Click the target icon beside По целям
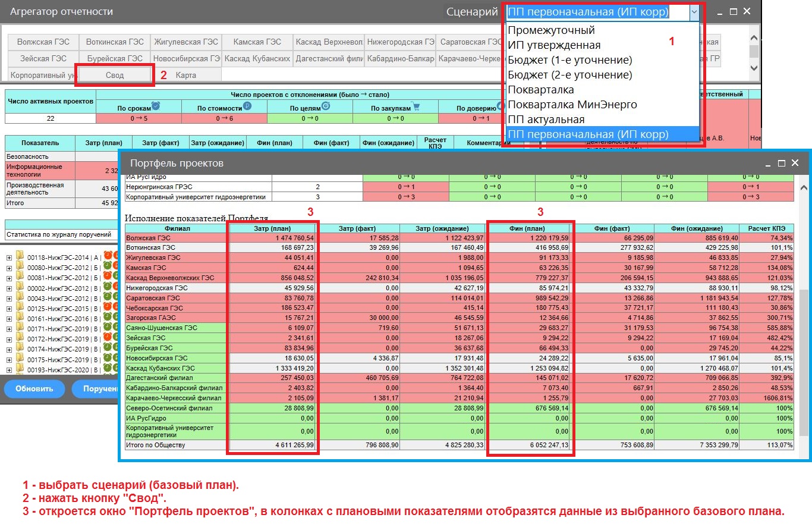This screenshot has width=812, height=524. 325,106
